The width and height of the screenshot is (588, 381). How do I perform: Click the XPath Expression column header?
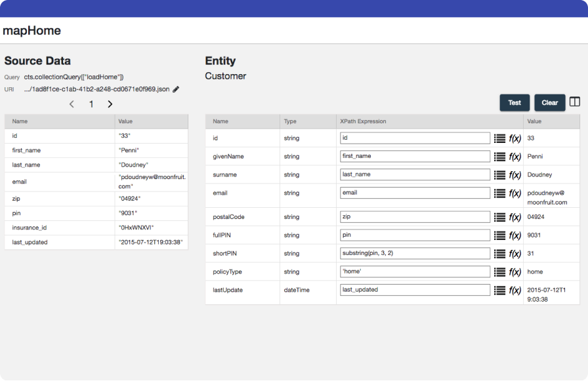(x=363, y=121)
